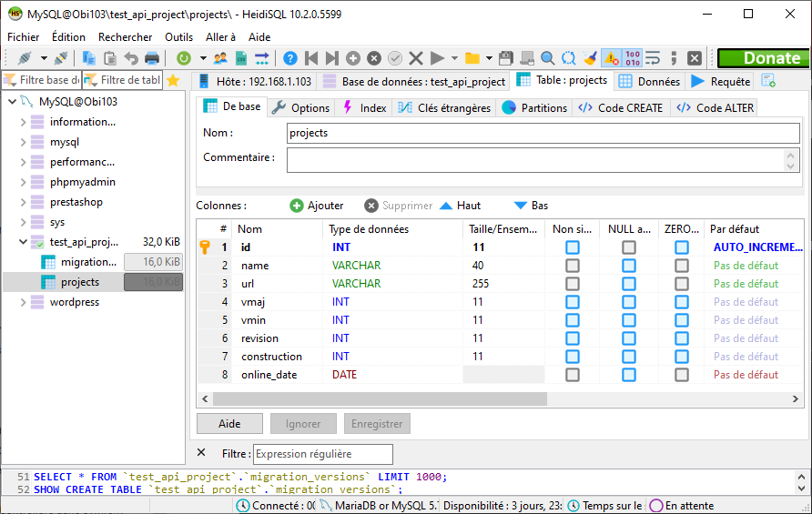Screen dimensions: 812x514
Task: Click the Donate button
Action: tap(763, 58)
